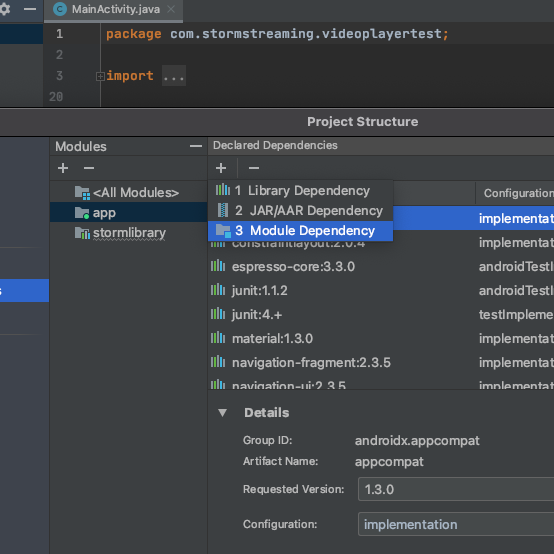Click the collapsed import ellipsis
The height and width of the screenshot is (554, 554).
click(174, 76)
